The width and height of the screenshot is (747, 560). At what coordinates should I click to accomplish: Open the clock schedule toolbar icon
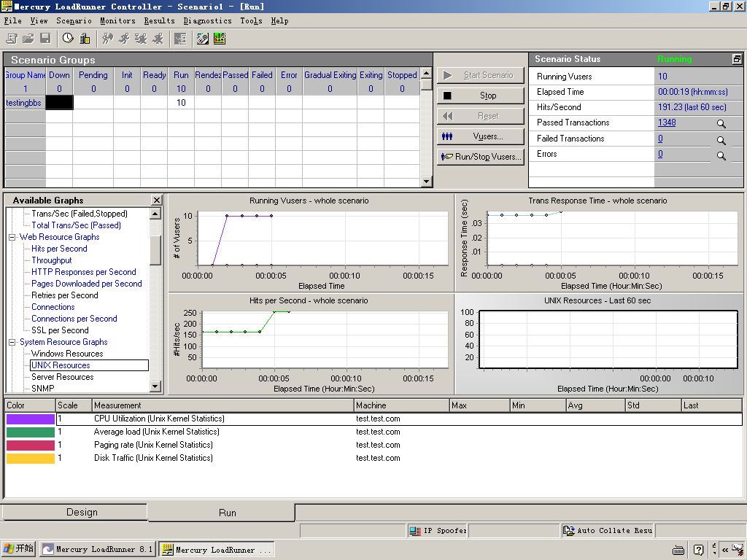(x=68, y=39)
